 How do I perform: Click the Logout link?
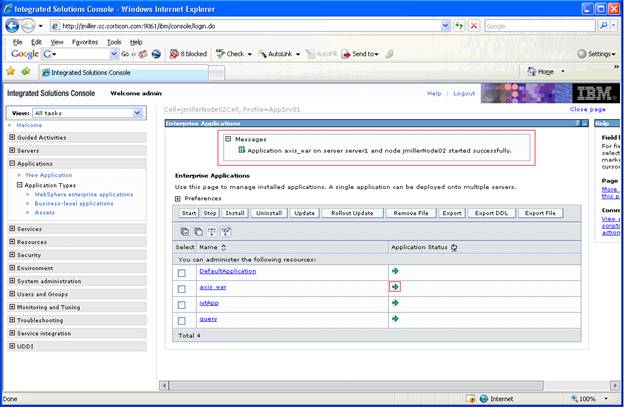pos(464,94)
